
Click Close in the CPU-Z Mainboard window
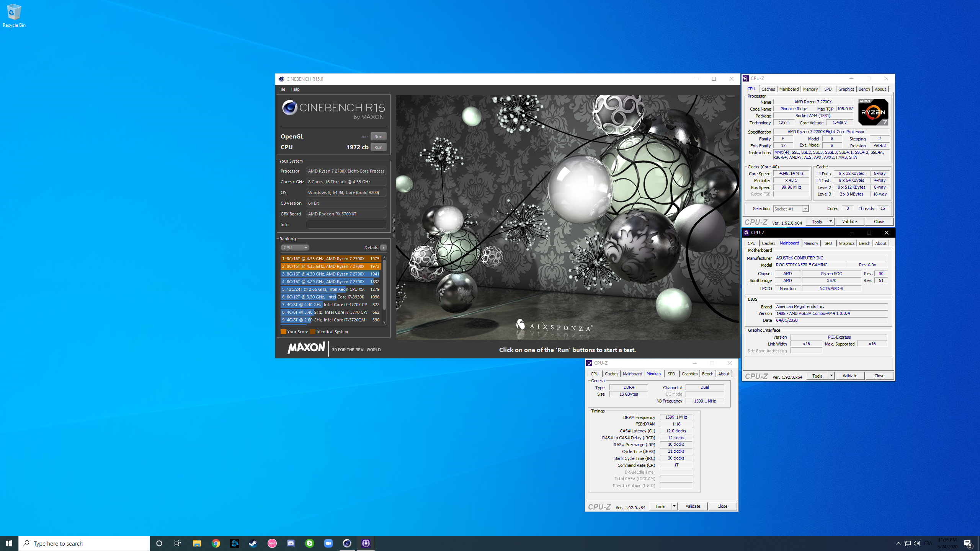pos(879,376)
